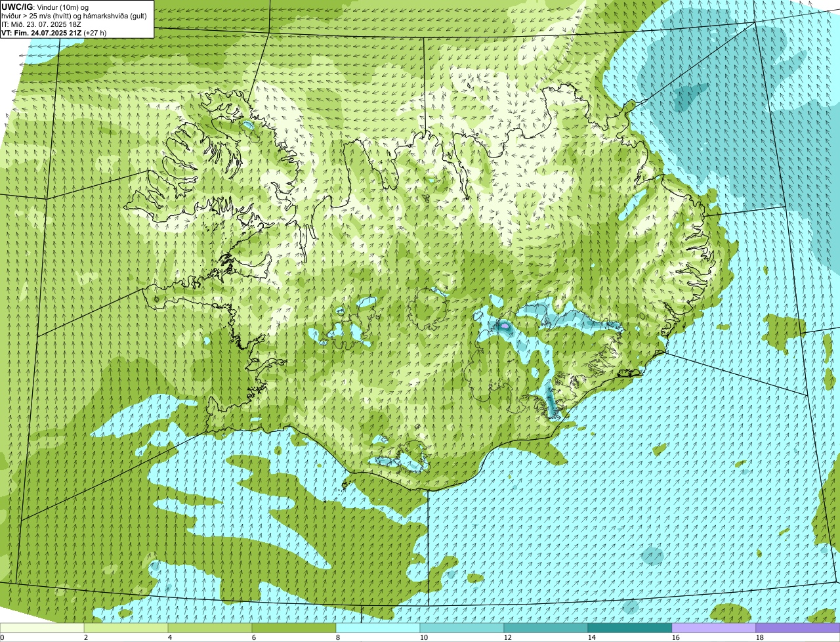The image size is (840, 642).
Task: Click the title line "UWC/IG: Vindur (10m) og"
Action: click(x=45, y=7)
